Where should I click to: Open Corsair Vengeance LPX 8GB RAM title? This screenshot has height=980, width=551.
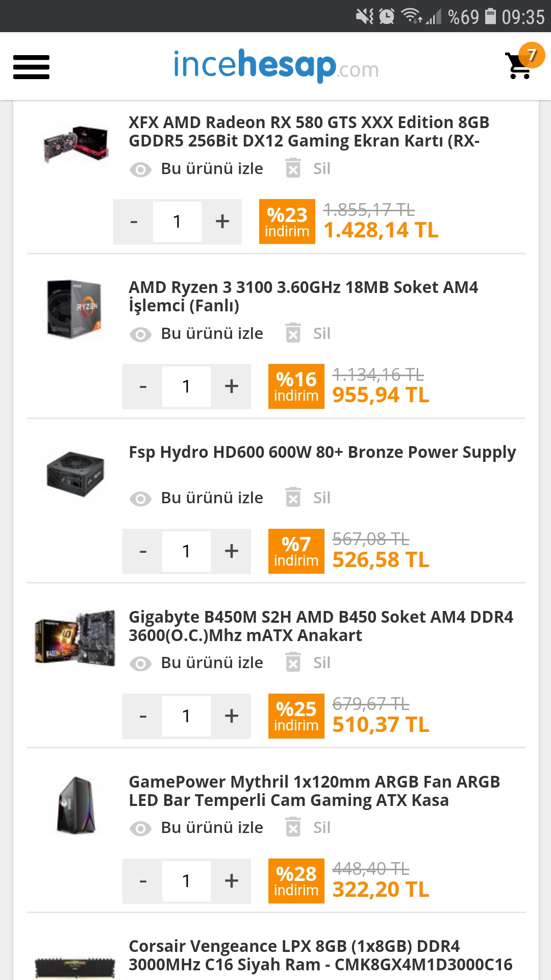pos(320,955)
